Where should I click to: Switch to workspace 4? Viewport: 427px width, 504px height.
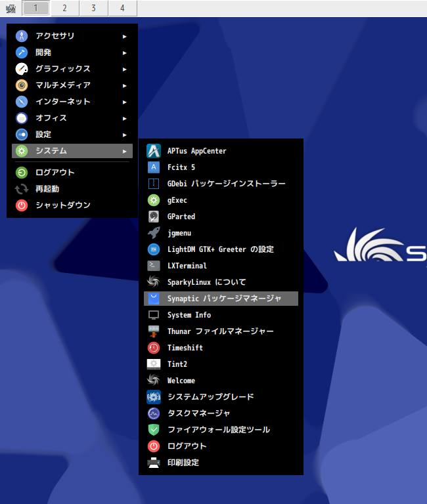click(123, 8)
